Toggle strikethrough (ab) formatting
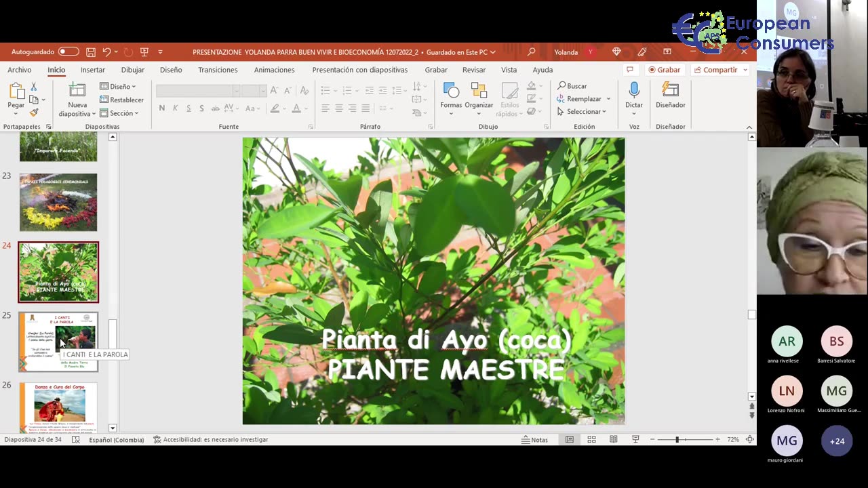868x488 pixels. (x=215, y=108)
